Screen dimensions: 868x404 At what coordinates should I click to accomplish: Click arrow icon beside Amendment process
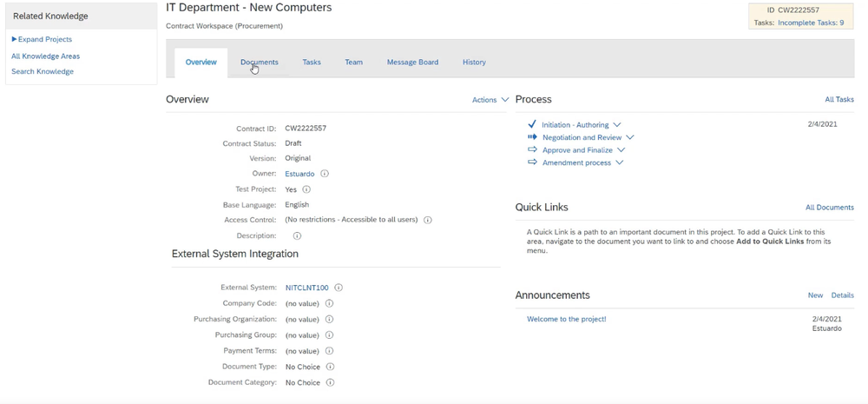click(x=532, y=162)
